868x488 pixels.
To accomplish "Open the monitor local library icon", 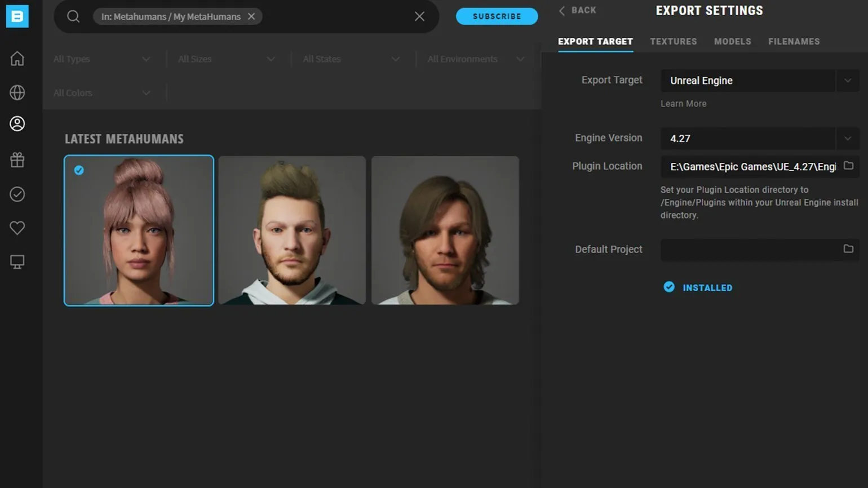I will pos(17,261).
